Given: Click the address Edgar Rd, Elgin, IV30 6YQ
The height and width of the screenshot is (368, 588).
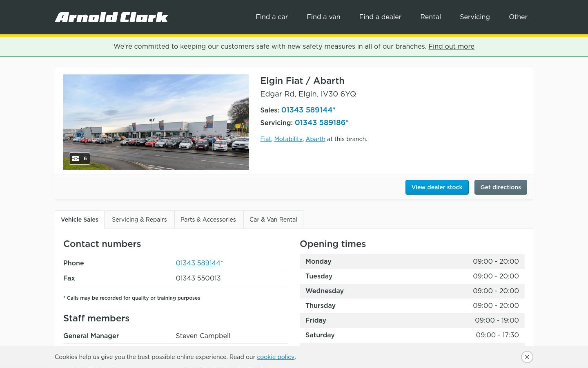Looking at the screenshot, I should coord(308,94).
